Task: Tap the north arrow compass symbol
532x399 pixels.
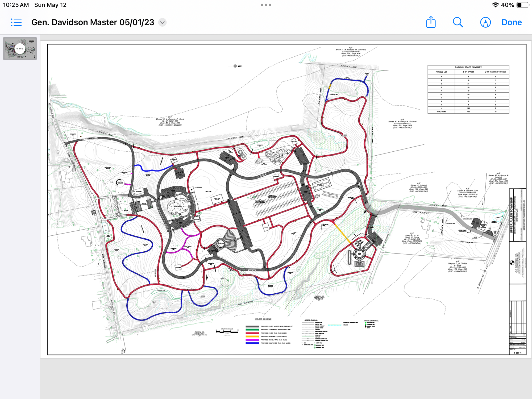Action: (x=235, y=66)
